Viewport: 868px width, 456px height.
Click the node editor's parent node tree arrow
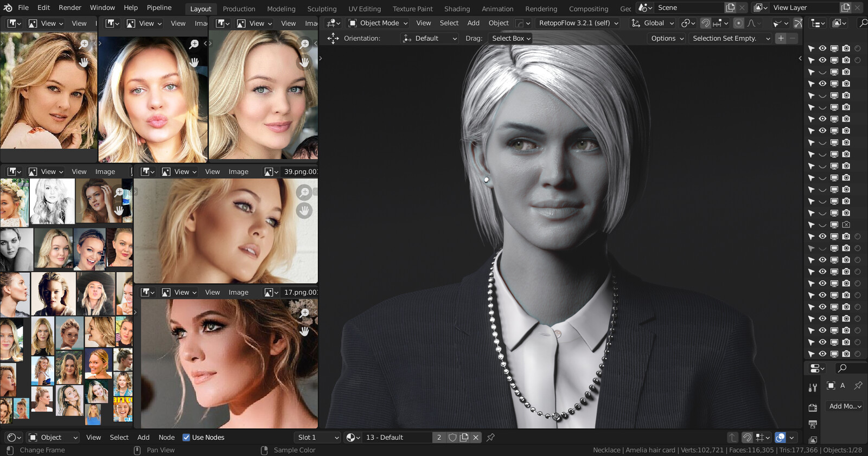pos(733,438)
